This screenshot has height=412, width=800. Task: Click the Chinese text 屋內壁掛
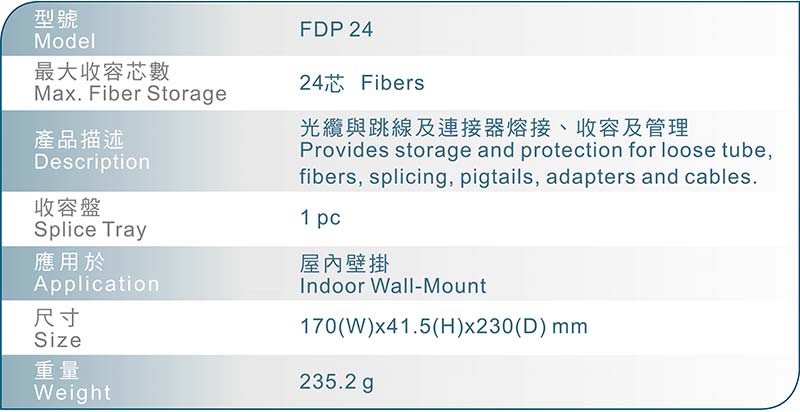click(x=343, y=264)
